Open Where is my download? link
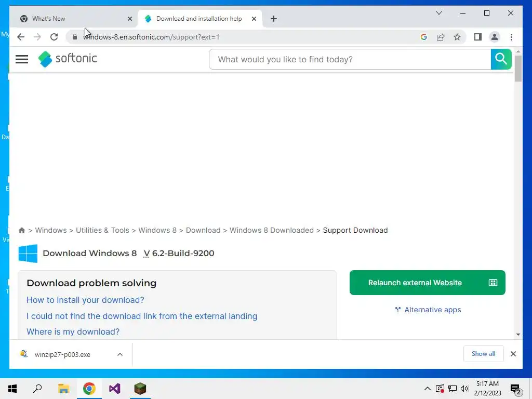The width and height of the screenshot is (532, 399). [73, 331]
